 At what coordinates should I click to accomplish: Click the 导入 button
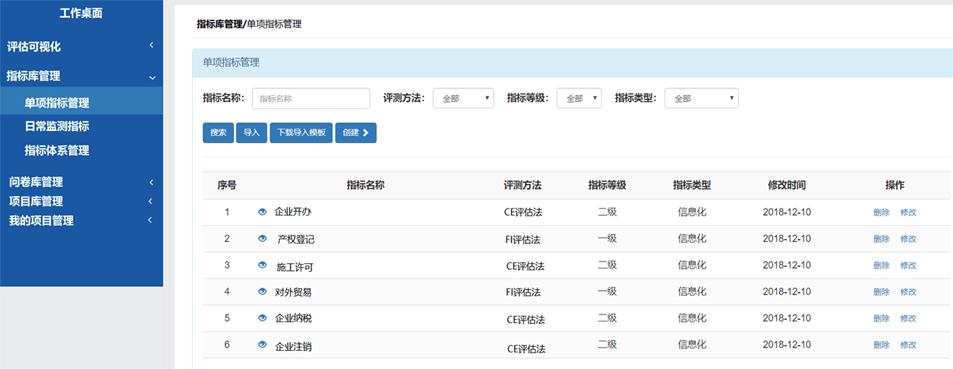tap(252, 133)
